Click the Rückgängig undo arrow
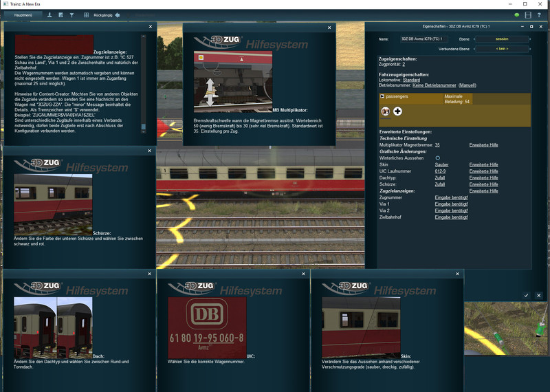Viewport: 550px width, 392px height. 117,14
